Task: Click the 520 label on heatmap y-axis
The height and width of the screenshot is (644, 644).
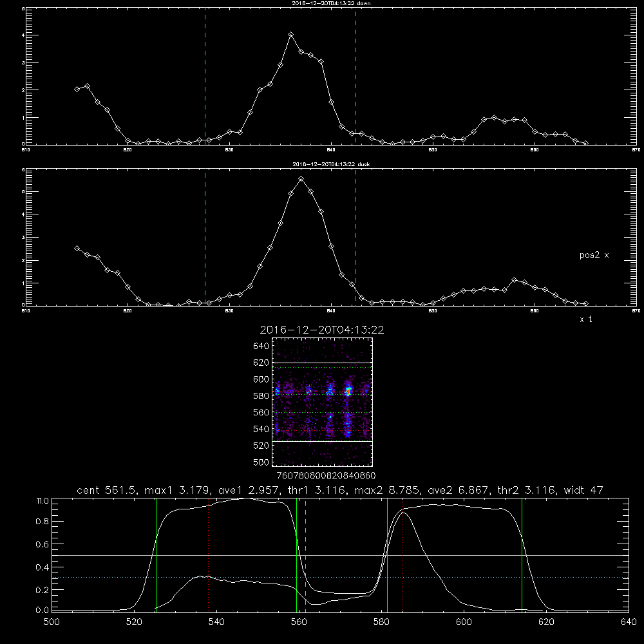Action: tap(261, 446)
